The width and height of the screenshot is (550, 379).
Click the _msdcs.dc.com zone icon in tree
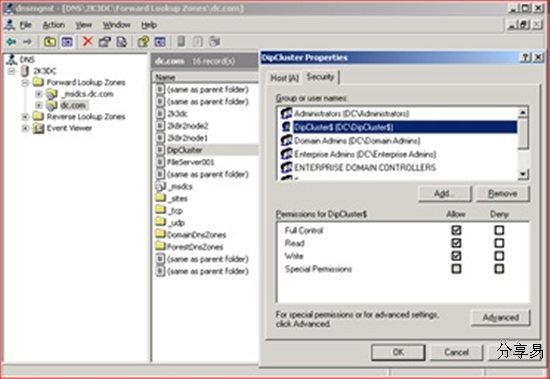click(52, 94)
